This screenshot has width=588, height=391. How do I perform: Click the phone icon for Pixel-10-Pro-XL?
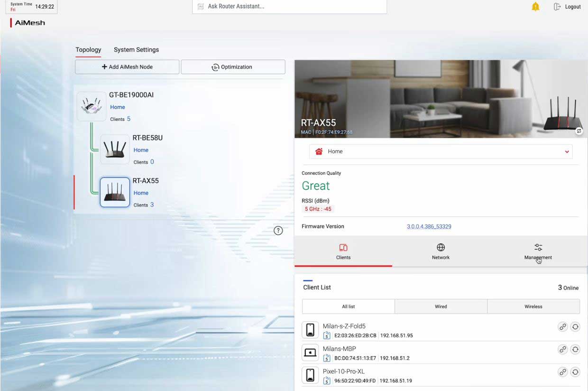(310, 375)
